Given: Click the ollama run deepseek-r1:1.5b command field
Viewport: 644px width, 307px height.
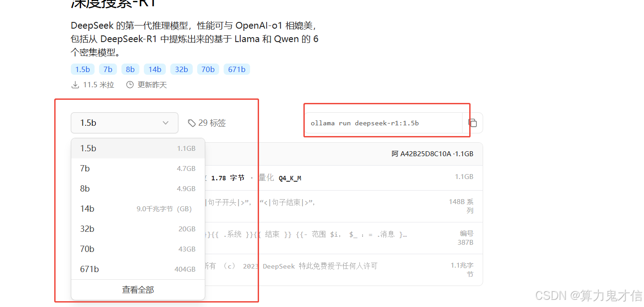Looking at the screenshot, I should [384, 123].
